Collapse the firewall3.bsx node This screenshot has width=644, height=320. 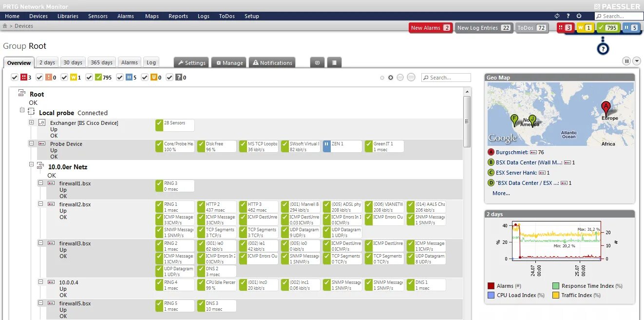(x=41, y=242)
